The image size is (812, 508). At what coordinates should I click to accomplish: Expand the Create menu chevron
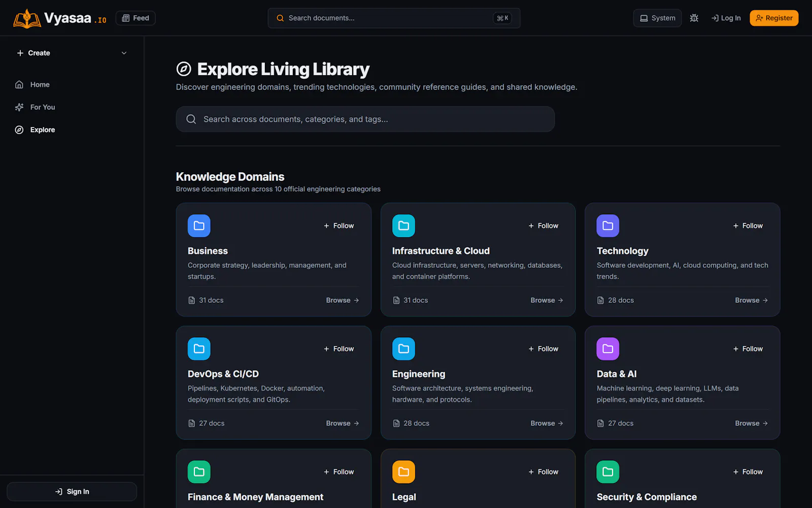click(124, 53)
